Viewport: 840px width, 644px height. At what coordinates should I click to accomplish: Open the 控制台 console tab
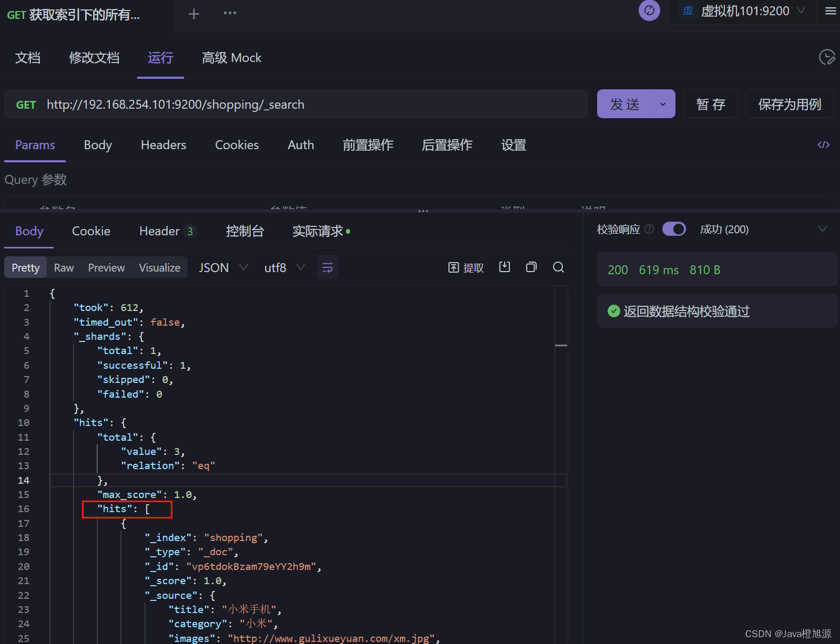click(244, 231)
